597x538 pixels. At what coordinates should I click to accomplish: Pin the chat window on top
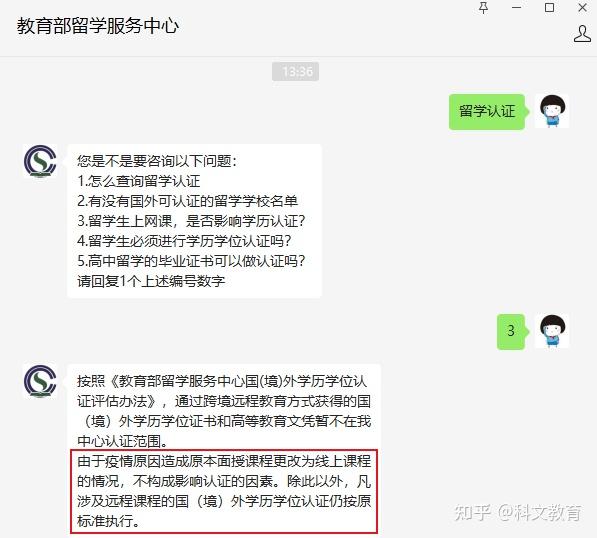coord(483,8)
